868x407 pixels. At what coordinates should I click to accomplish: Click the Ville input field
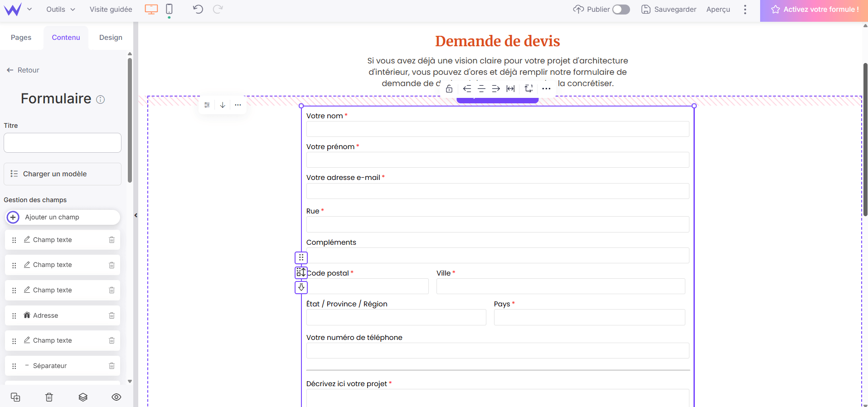coord(561,286)
